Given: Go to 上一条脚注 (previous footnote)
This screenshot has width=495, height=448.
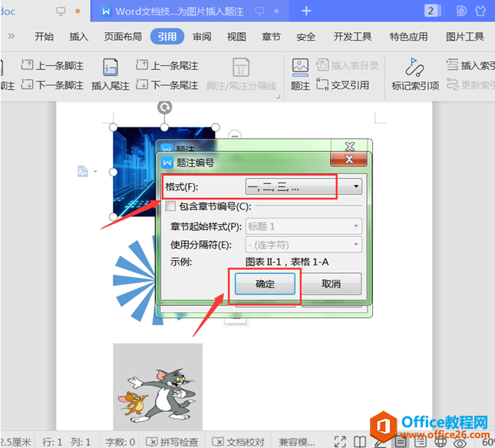Looking at the screenshot, I should click(52, 66).
